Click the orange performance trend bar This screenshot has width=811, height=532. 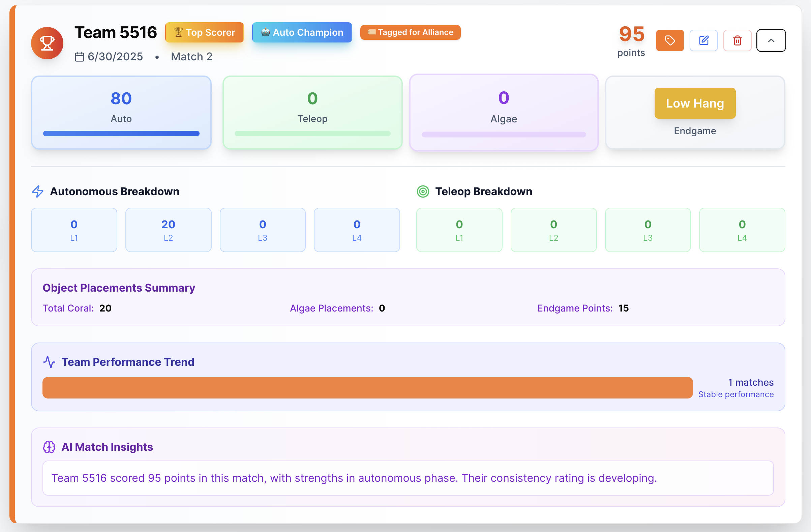pos(367,387)
